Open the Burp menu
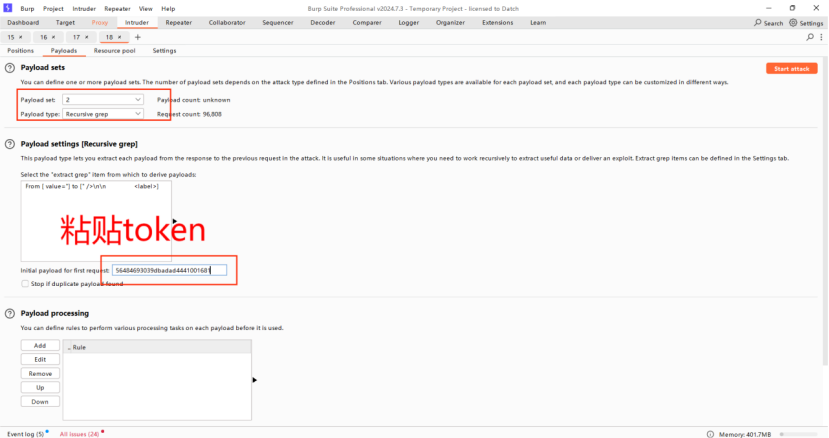Screen dimensions: 829x438 [27, 8]
